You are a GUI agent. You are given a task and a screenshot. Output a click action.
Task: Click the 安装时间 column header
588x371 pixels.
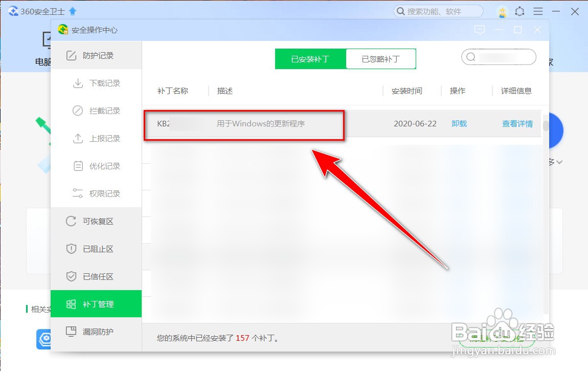[x=407, y=91]
